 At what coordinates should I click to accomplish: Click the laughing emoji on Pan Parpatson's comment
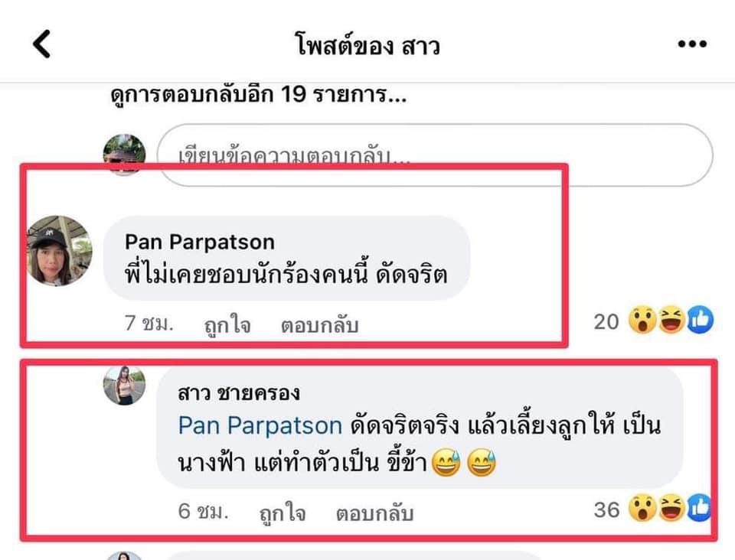671,321
